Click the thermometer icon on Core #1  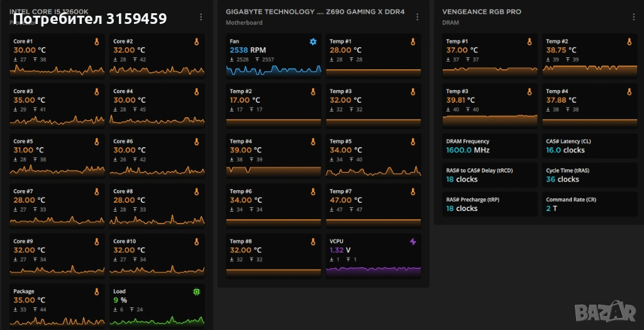pos(97,42)
